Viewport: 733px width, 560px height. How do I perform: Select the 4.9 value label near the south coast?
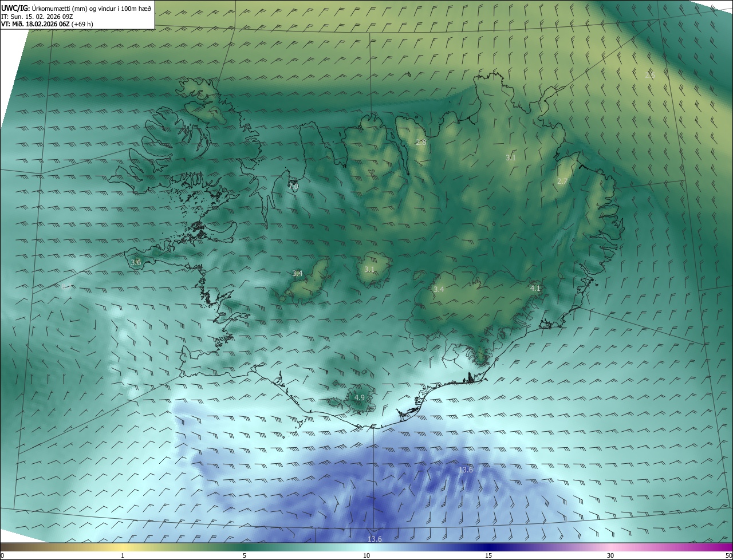(360, 397)
